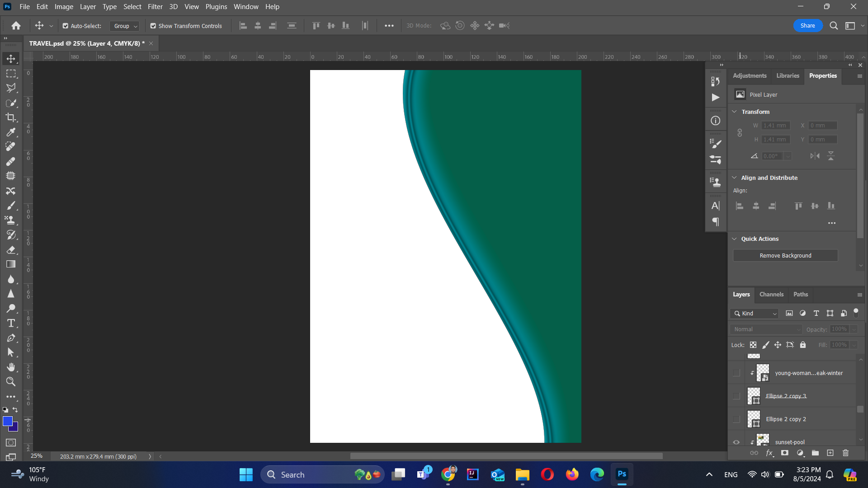Open the Actions panel play icon
This screenshot has width=868, height=488.
pos(715,98)
